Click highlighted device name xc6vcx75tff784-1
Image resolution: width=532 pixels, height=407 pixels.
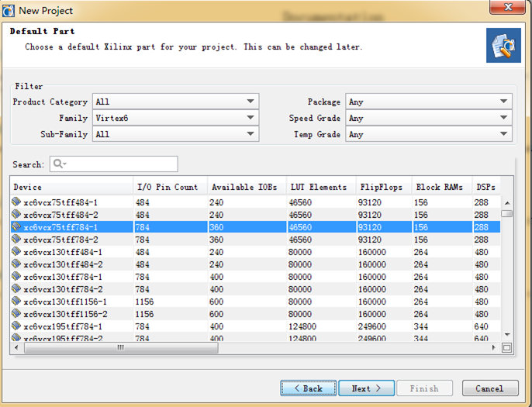pos(60,227)
